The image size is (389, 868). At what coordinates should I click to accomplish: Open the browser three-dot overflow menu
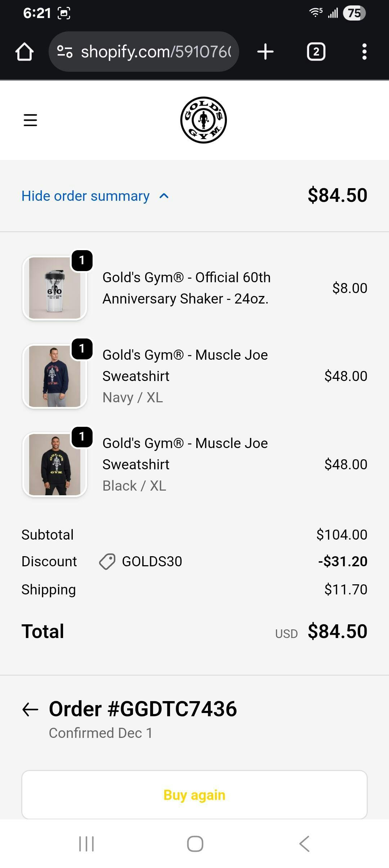tap(364, 52)
